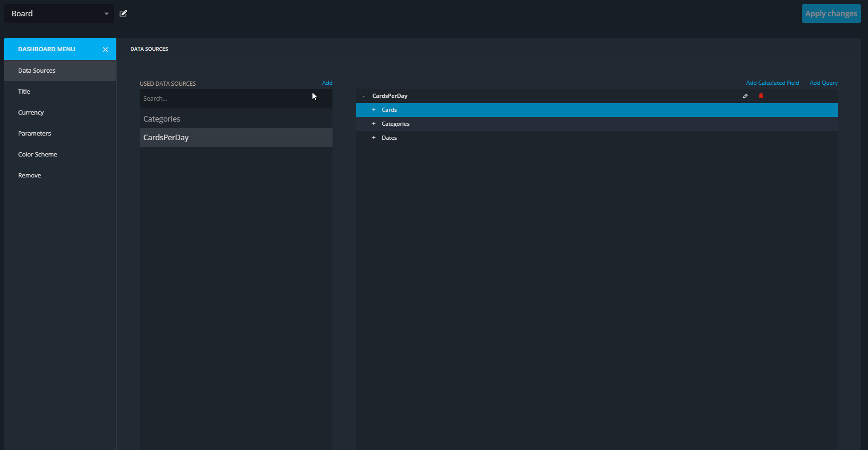Open Data Sources menu item

pyautogui.click(x=60, y=70)
